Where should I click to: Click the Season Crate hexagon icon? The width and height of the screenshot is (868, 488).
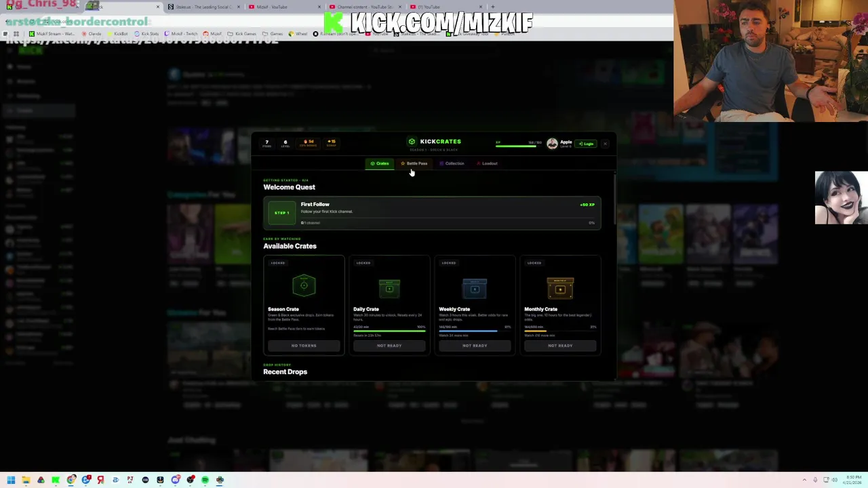coord(304,285)
